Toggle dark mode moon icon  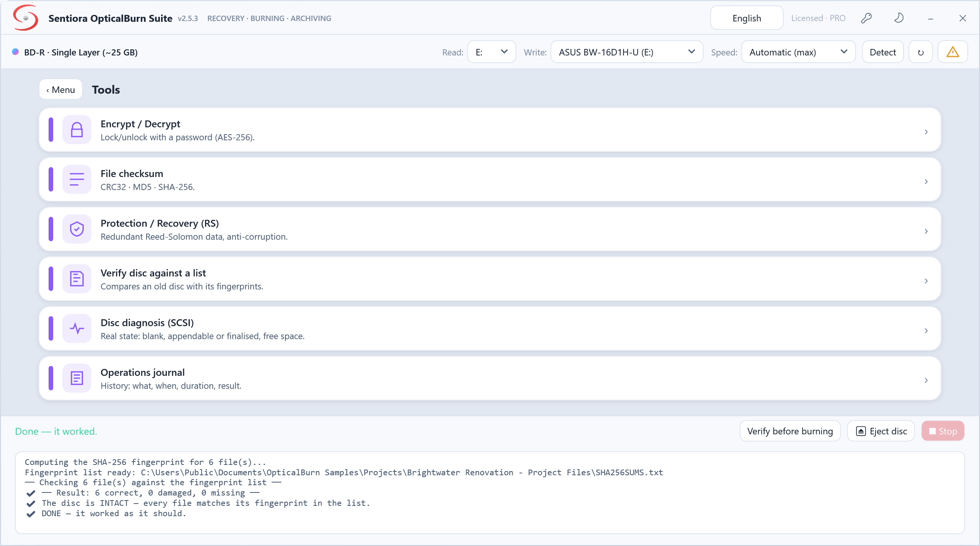click(x=899, y=18)
